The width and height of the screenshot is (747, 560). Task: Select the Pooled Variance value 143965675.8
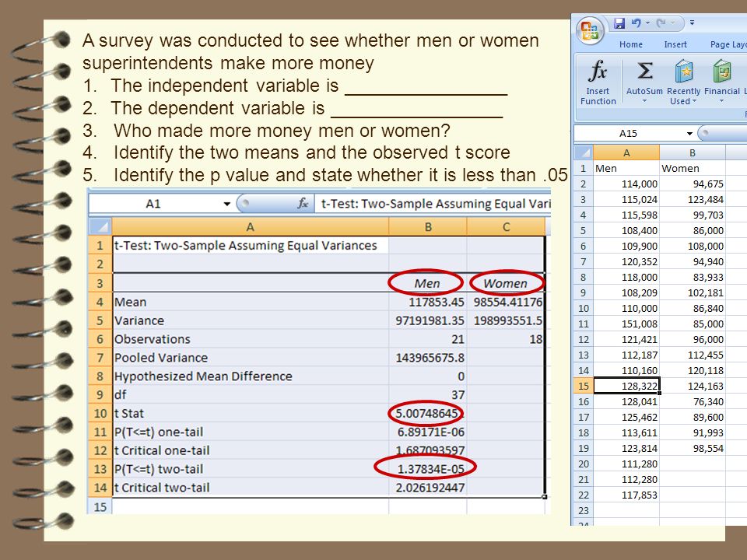tap(427, 358)
